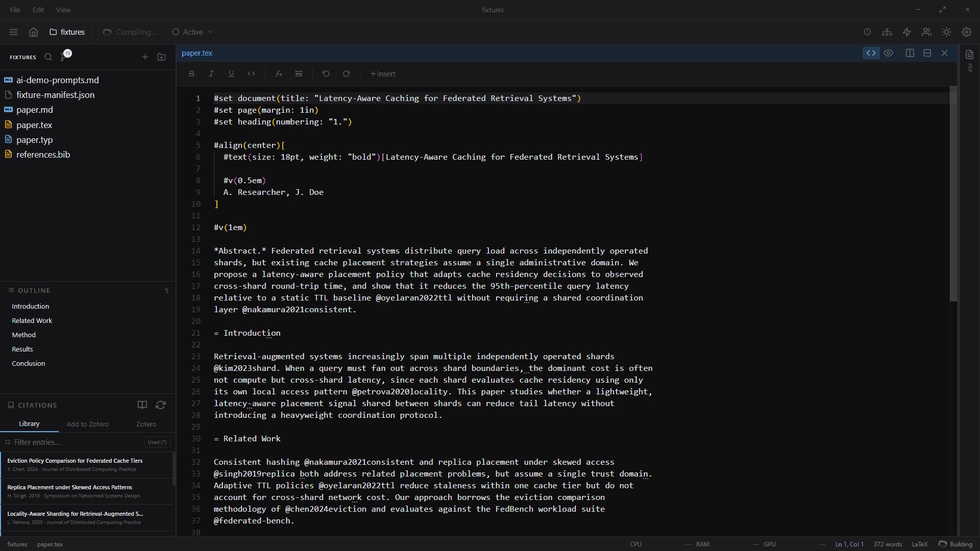
Task: Open the lightning bolt quick actions
Action: 907,32
